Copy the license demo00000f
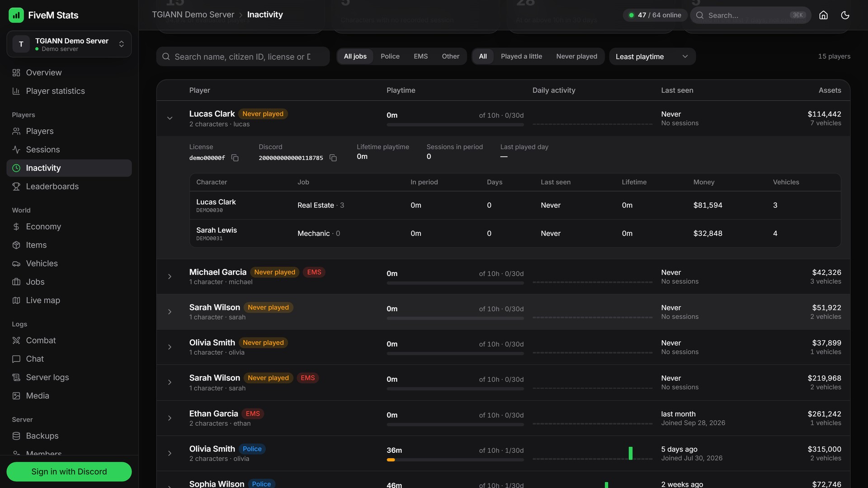Viewport: 868px width, 488px height. [235, 158]
